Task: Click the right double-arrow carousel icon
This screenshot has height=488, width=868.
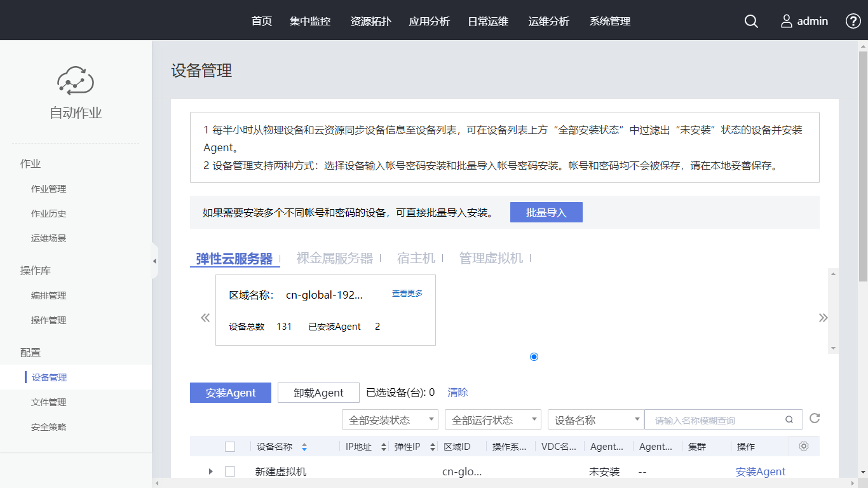Action: 823,318
